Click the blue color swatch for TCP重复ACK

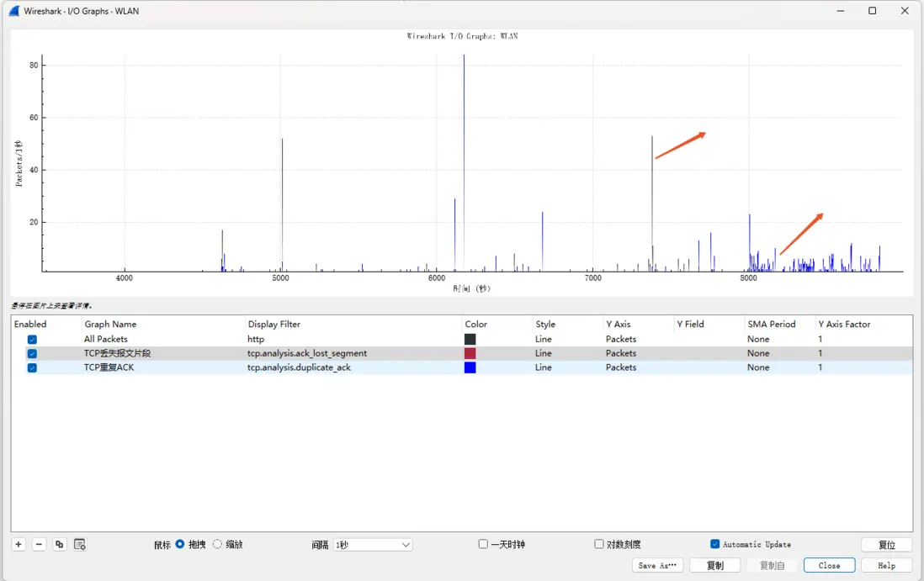(470, 367)
